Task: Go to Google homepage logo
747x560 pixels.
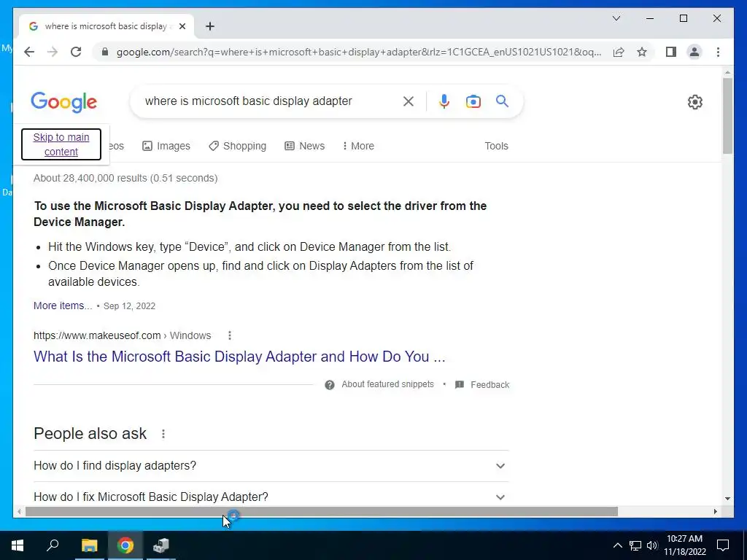Action: [x=64, y=102]
